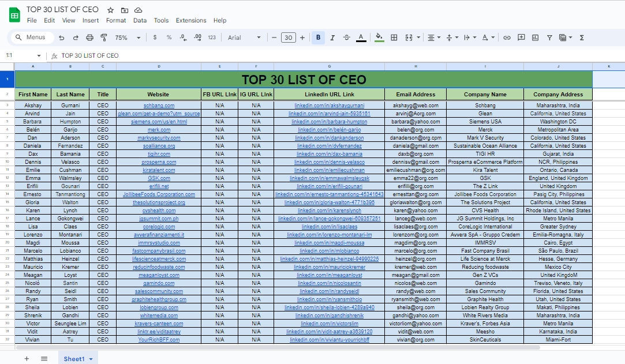Click the Undo icon
Screen dimensions: 625x364
point(61,37)
